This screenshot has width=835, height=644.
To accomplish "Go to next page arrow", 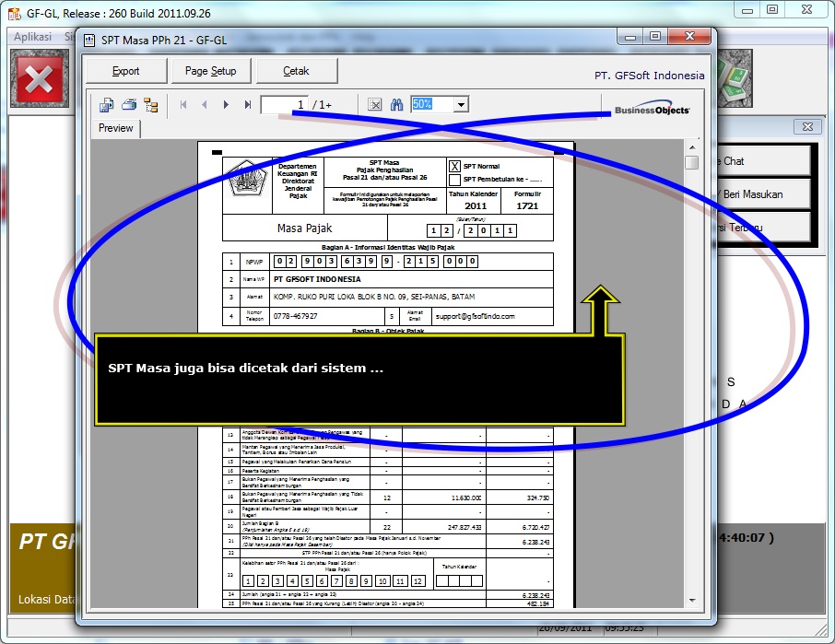I will tap(226, 105).
